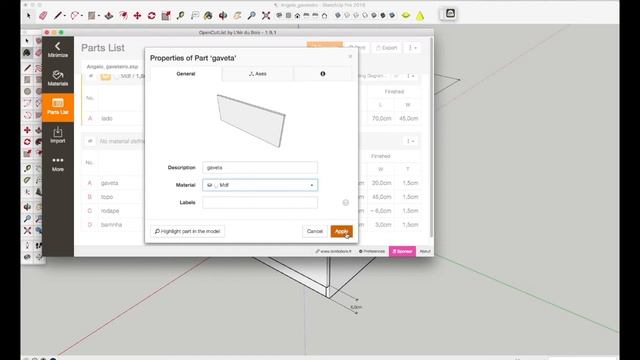
Task: Select the Rotate tool in top toolbar
Action: pos(151,16)
